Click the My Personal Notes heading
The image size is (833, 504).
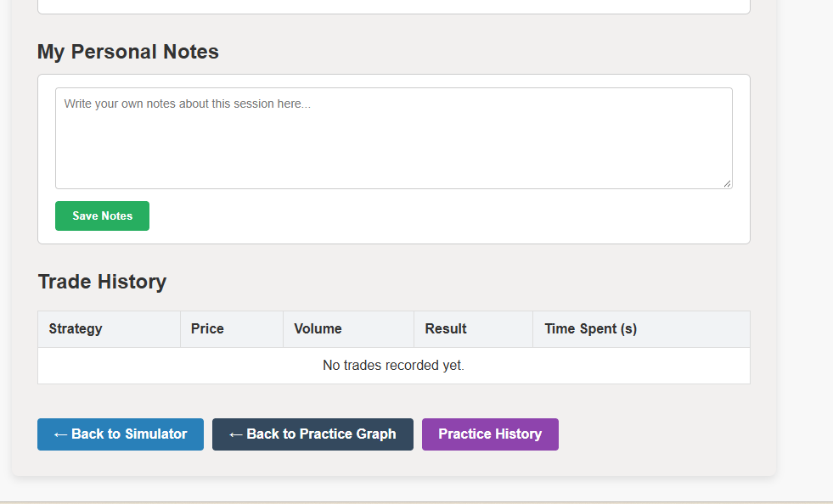(x=128, y=52)
